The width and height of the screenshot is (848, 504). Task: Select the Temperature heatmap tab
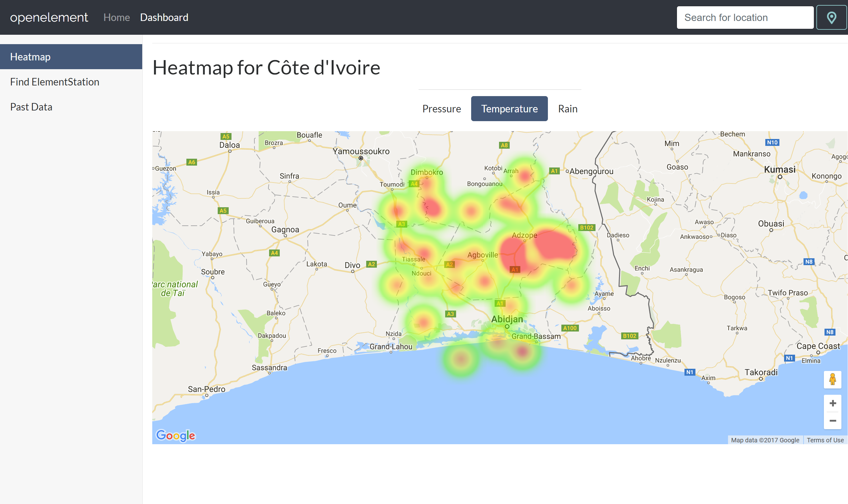(509, 109)
